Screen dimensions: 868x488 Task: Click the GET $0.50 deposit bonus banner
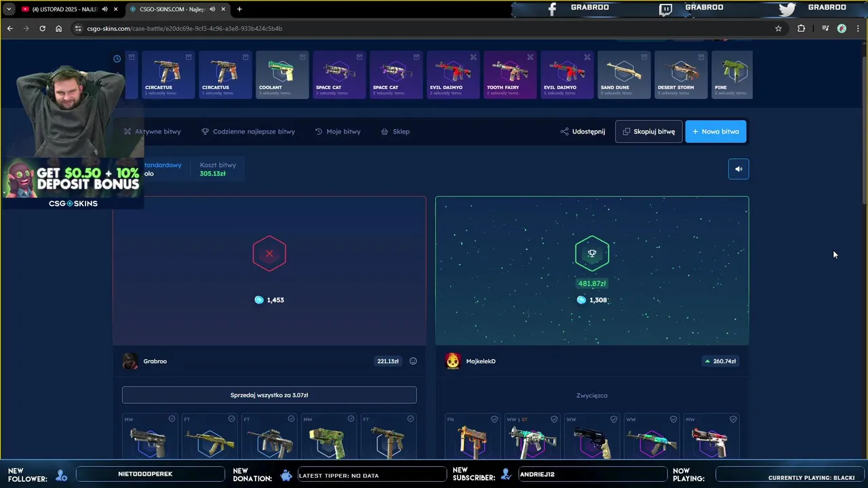click(x=73, y=184)
